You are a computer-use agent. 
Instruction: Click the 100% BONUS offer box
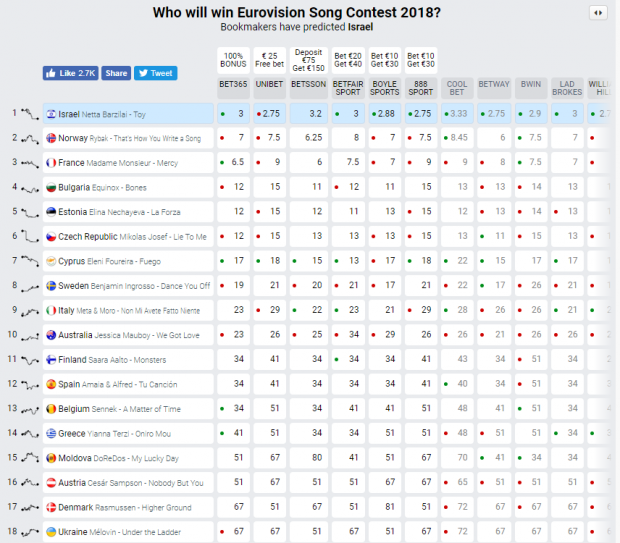pyautogui.click(x=233, y=60)
